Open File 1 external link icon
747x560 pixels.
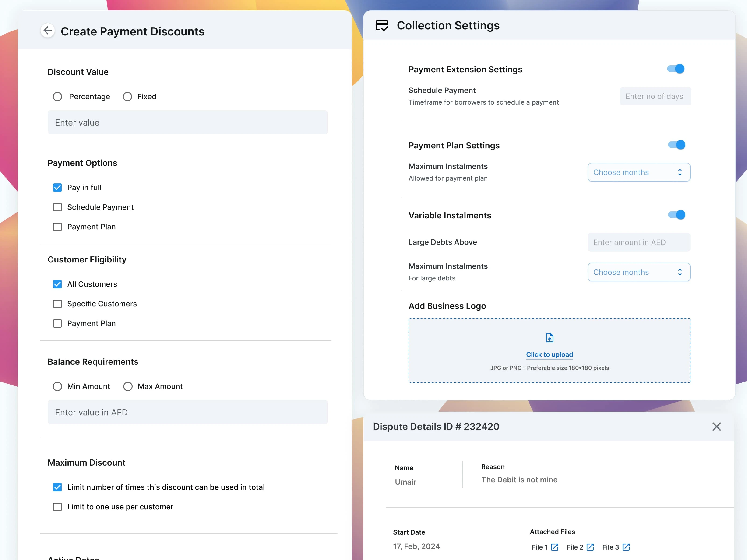554,547
